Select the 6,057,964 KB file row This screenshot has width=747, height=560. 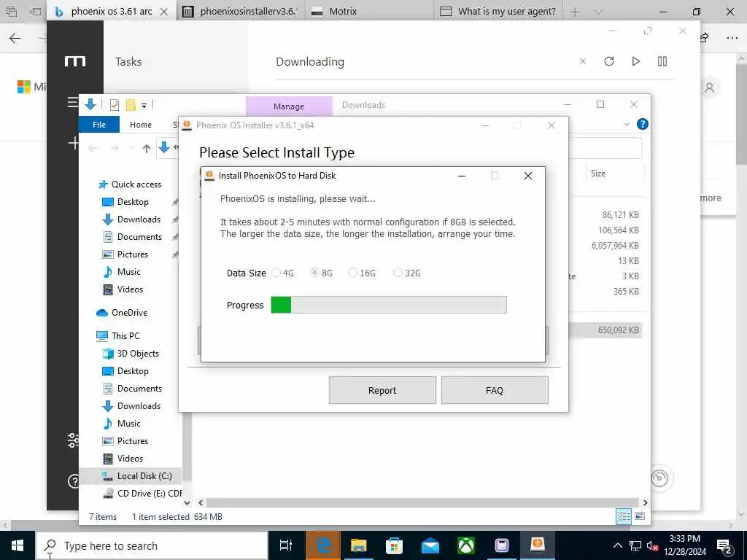tap(615, 246)
